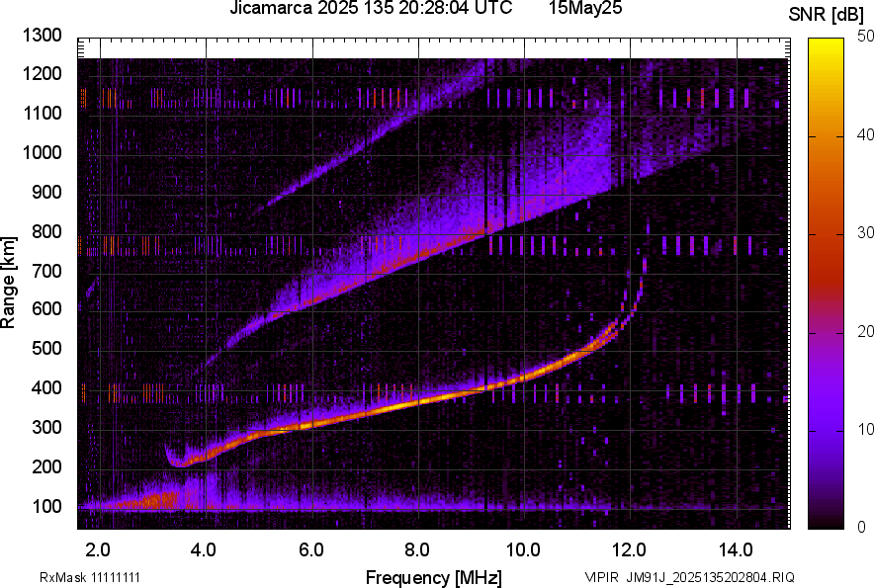
Task: Click the 100 range tick label
Action: tap(46, 506)
